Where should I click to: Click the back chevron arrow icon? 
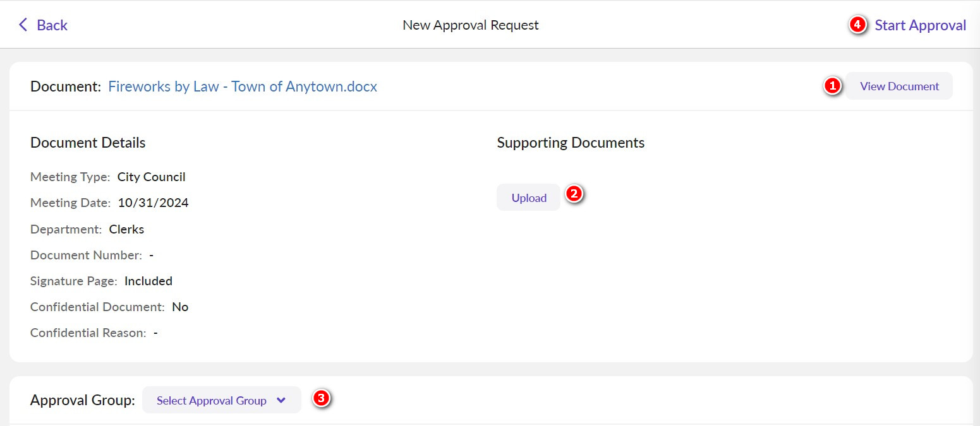pos(23,25)
